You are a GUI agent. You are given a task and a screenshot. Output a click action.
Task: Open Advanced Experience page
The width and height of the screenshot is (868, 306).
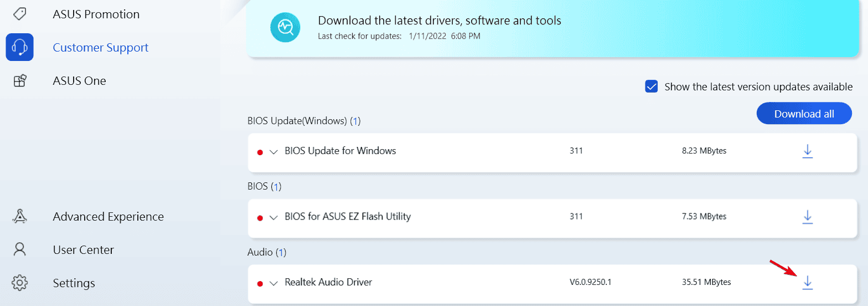pyautogui.click(x=108, y=217)
